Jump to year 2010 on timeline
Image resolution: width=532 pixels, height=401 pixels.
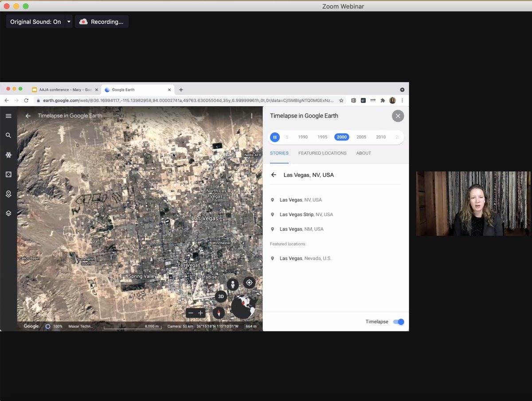point(381,137)
